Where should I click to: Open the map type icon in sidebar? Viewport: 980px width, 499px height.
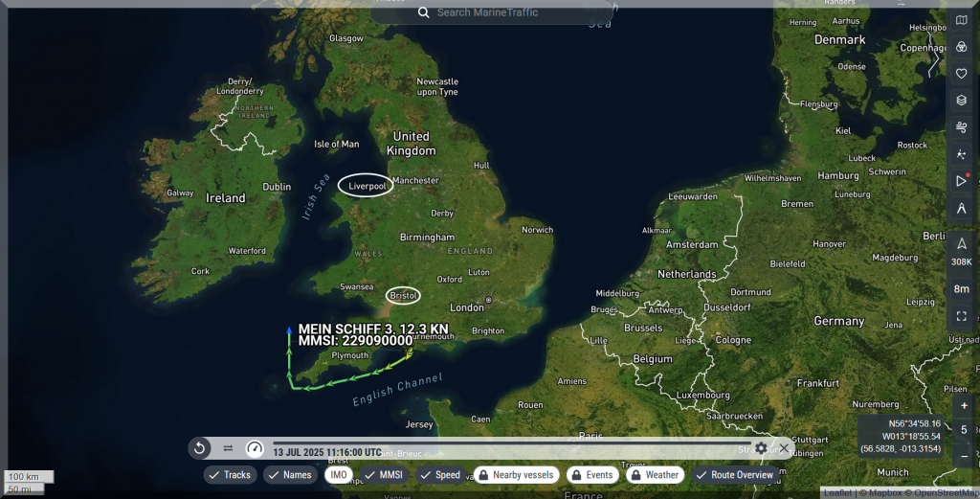point(962,20)
